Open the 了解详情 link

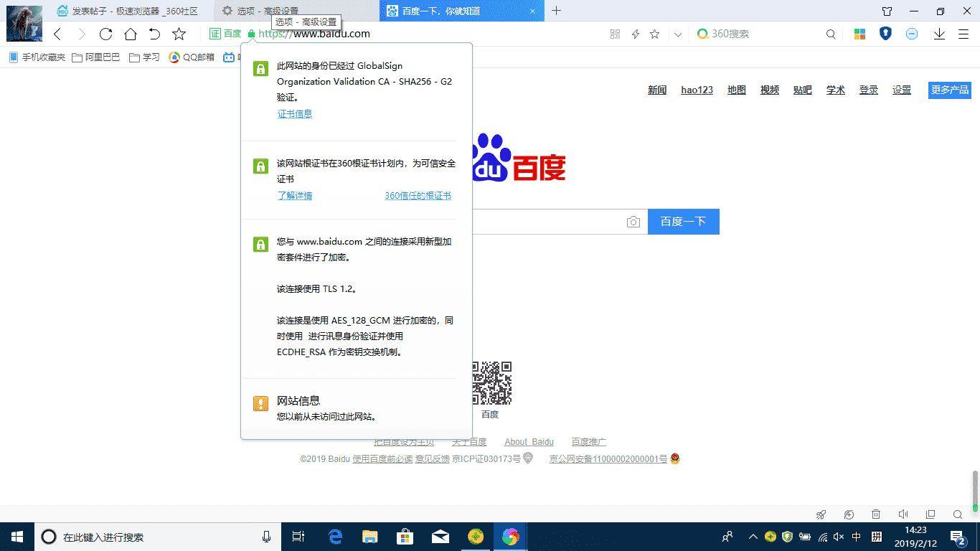295,195
